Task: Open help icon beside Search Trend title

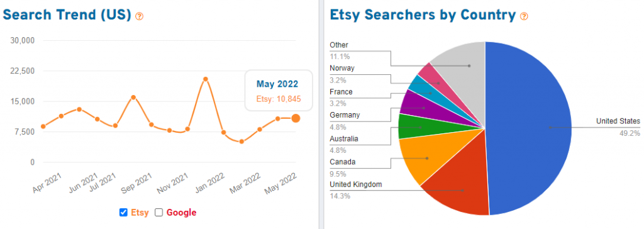Action: [139, 16]
